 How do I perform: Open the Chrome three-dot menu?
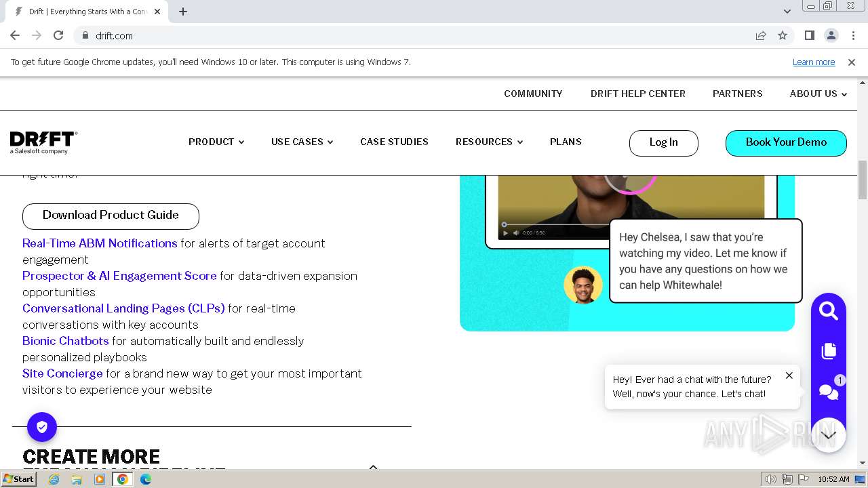click(852, 35)
